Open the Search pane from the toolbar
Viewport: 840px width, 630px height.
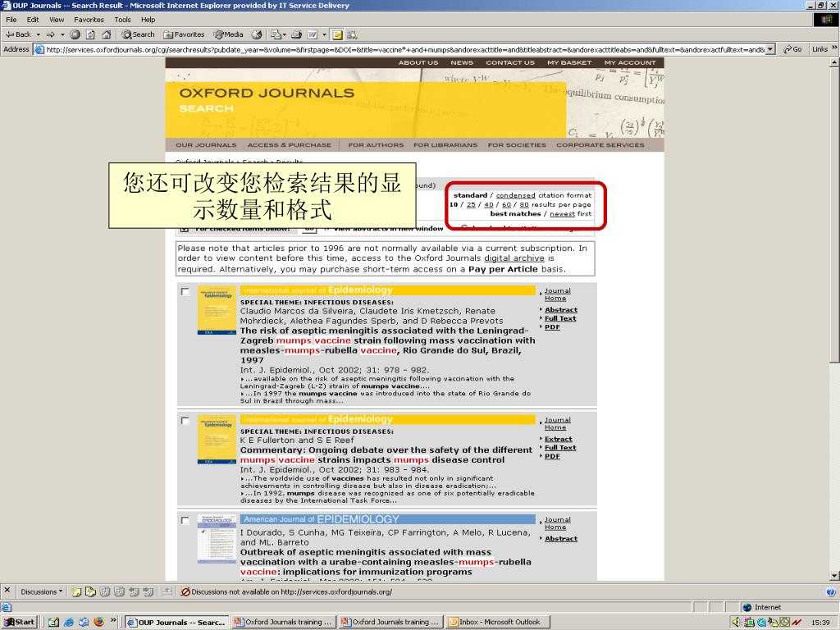click(x=138, y=34)
